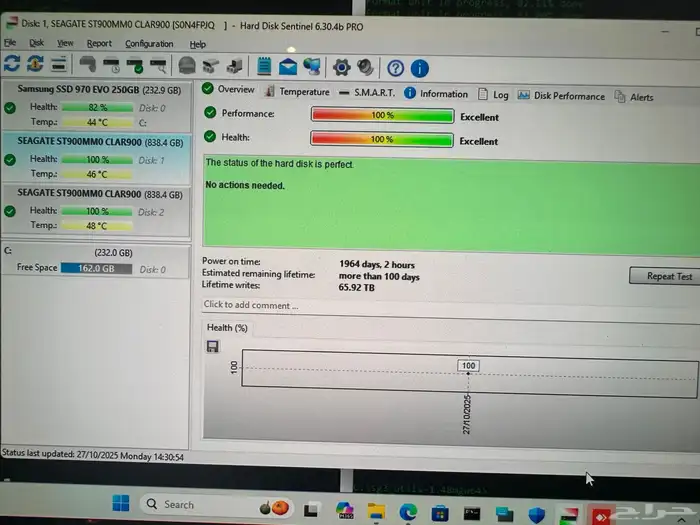Screen dimensions: 700x525
Task: Open the Windows Start button
Action: click(120, 503)
